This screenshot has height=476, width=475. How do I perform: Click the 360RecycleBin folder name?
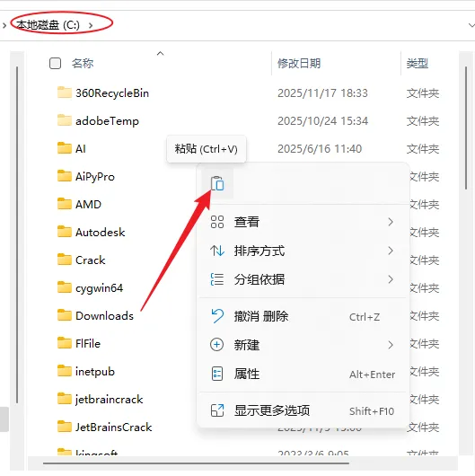pyautogui.click(x=112, y=93)
